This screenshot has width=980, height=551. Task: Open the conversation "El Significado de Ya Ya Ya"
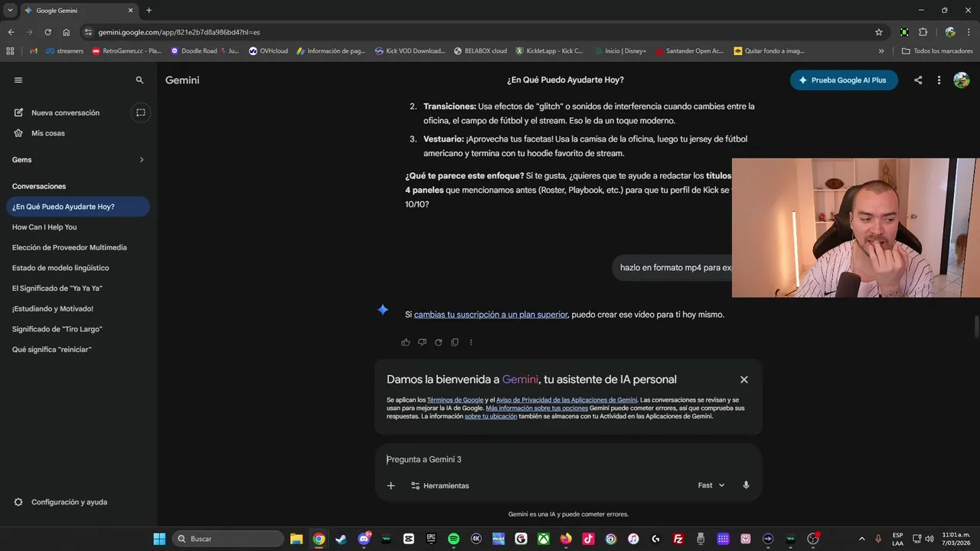point(57,289)
